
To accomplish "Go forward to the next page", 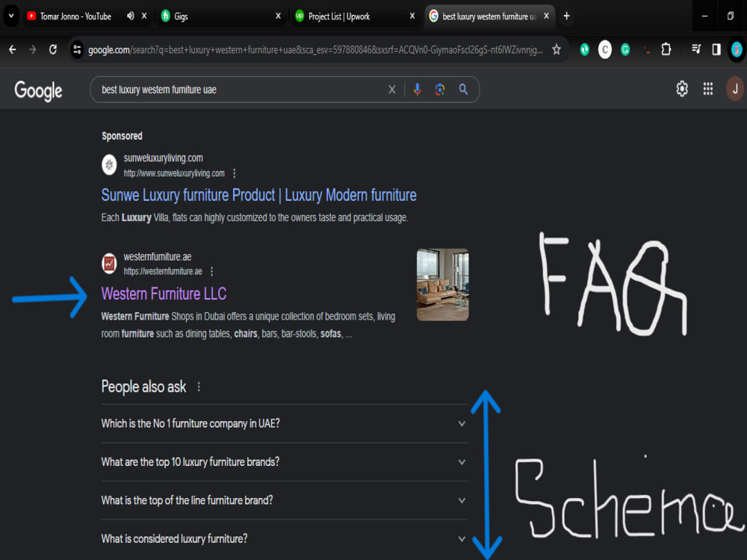I will point(32,49).
